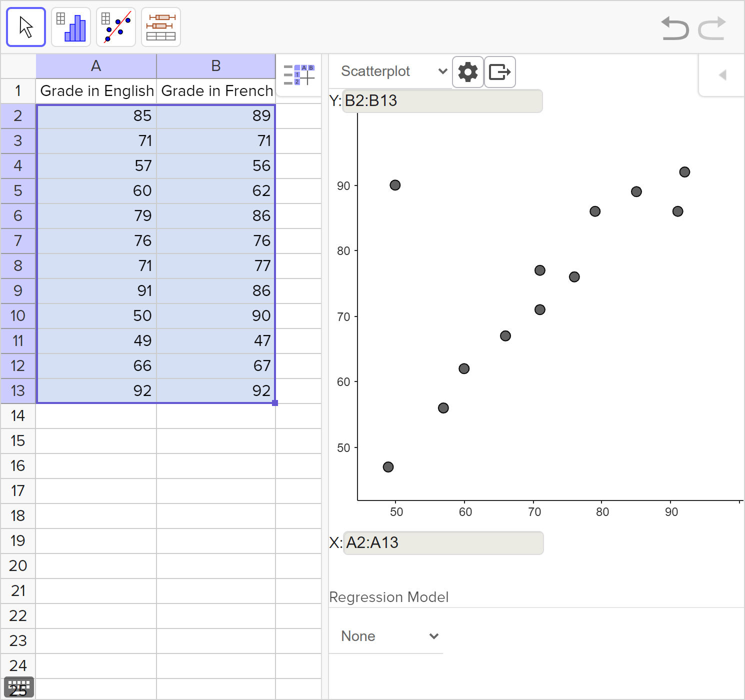This screenshot has height=700, width=745.
Task: Click cell B11 with value 47
Action: coord(216,341)
